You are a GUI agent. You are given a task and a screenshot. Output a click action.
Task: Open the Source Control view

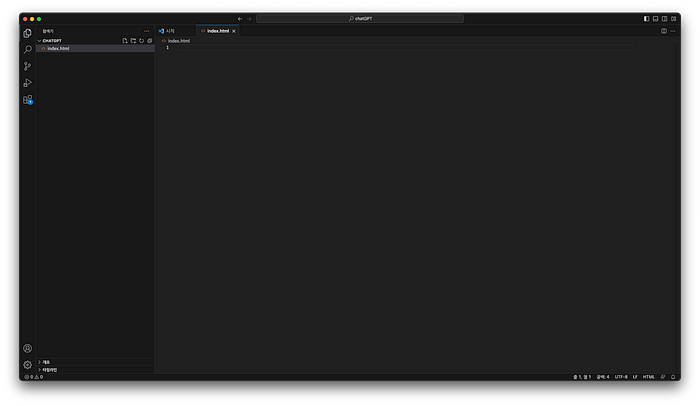point(28,66)
